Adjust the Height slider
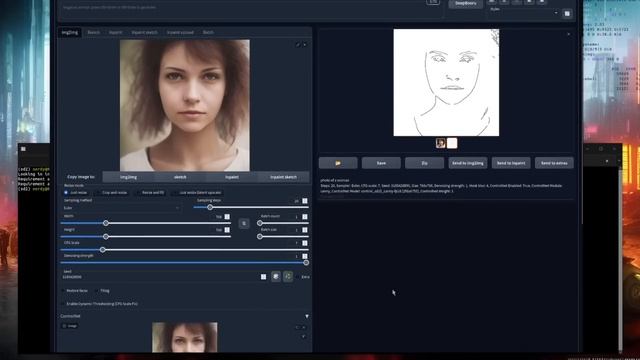The height and width of the screenshot is (360, 640). point(145,237)
